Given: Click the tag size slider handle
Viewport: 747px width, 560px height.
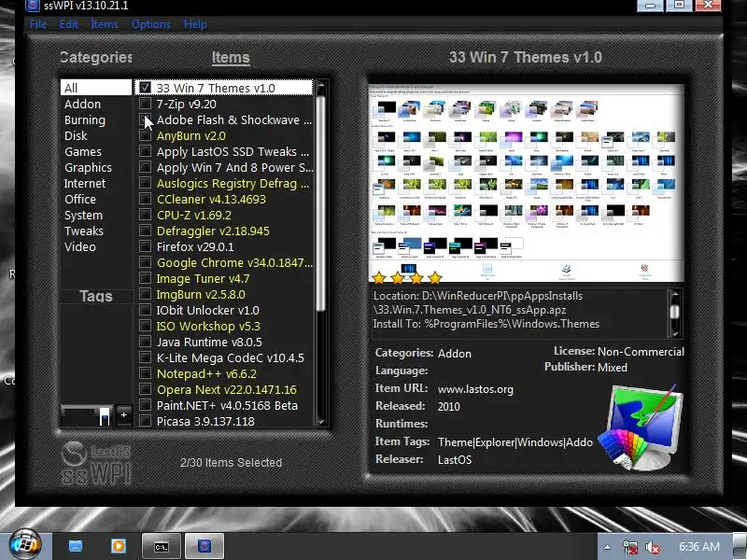Looking at the screenshot, I should tap(105, 416).
